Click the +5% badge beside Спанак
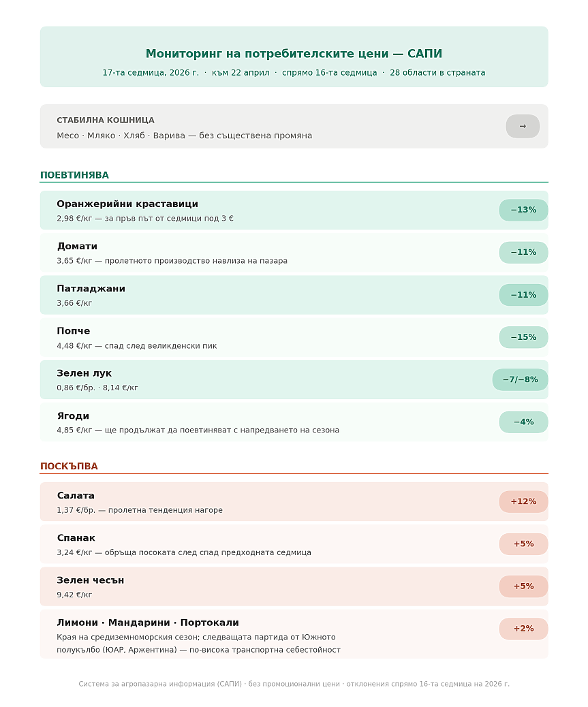 point(523,544)
